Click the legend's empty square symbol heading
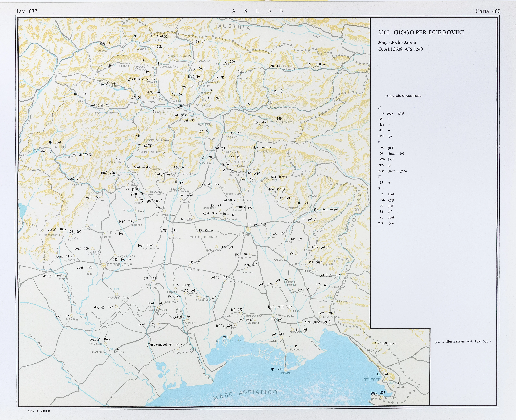The width and height of the screenshot is (516, 420). [380, 177]
